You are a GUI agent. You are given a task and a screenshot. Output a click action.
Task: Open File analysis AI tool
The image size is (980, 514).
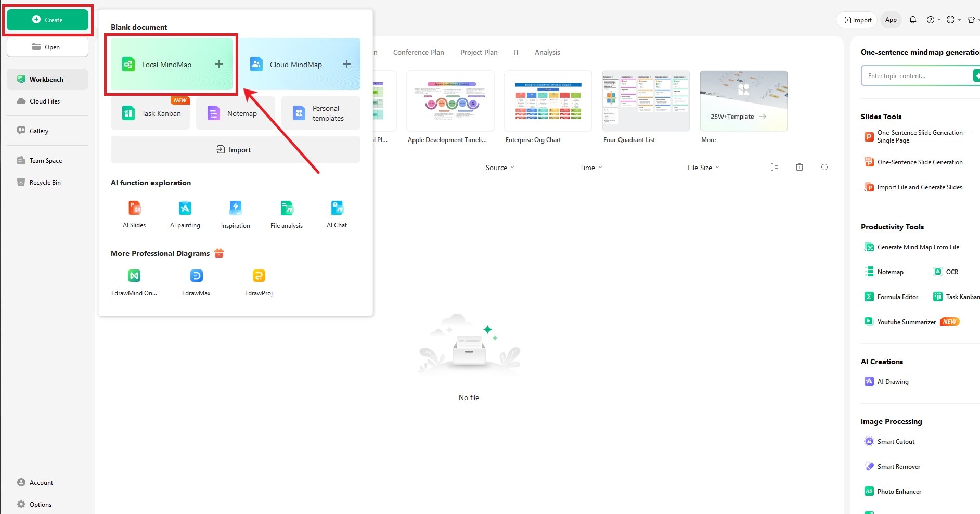pyautogui.click(x=287, y=214)
